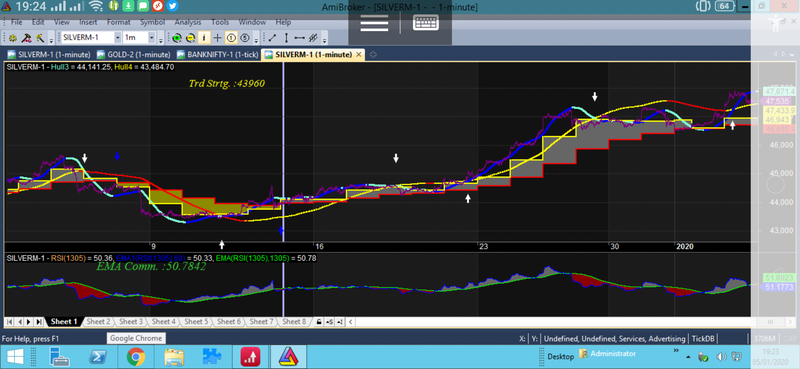800x369 pixels.
Task: Click the yellow zoom-out icon
Action: tap(191, 38)
